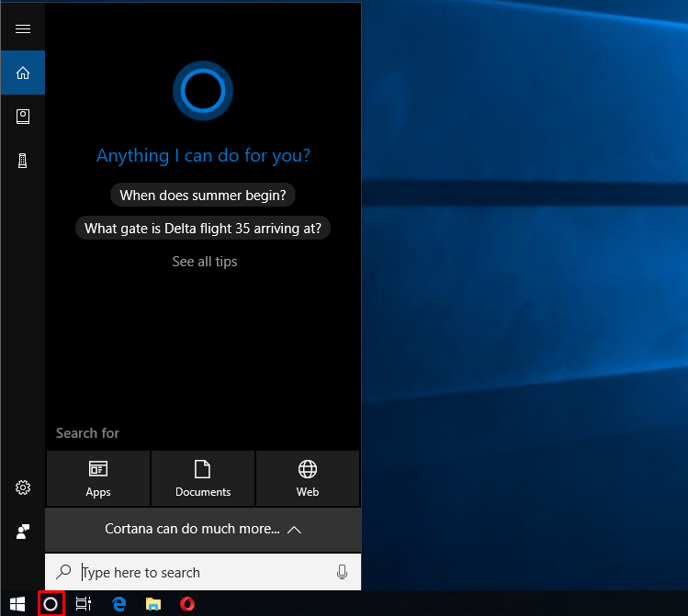Screen dimensions: 688x616
Task: Click the See all tips link
Action: click(x=205, y=262)
